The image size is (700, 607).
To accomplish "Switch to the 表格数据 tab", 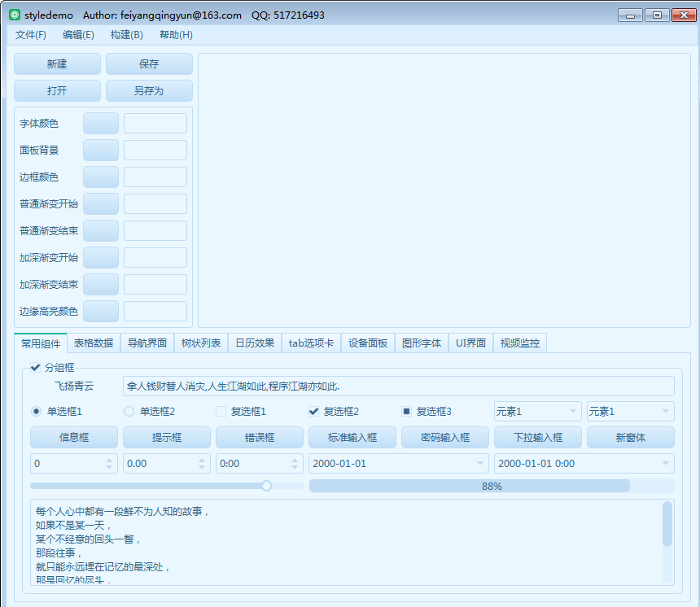I will point(94,343).
